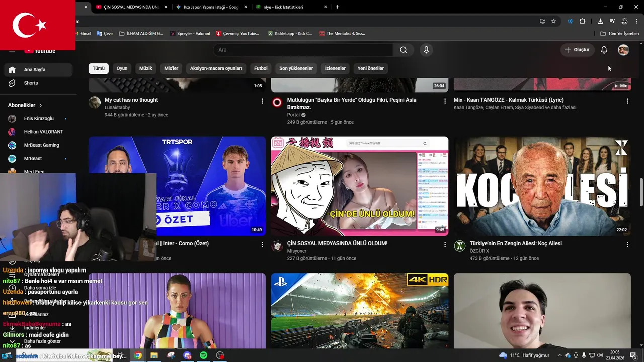The height and width of the screenshot is (362, 644).
Task: Open Hellian VALORANT subscription channel
Action: pyautogui.click(x=38, y=132)
